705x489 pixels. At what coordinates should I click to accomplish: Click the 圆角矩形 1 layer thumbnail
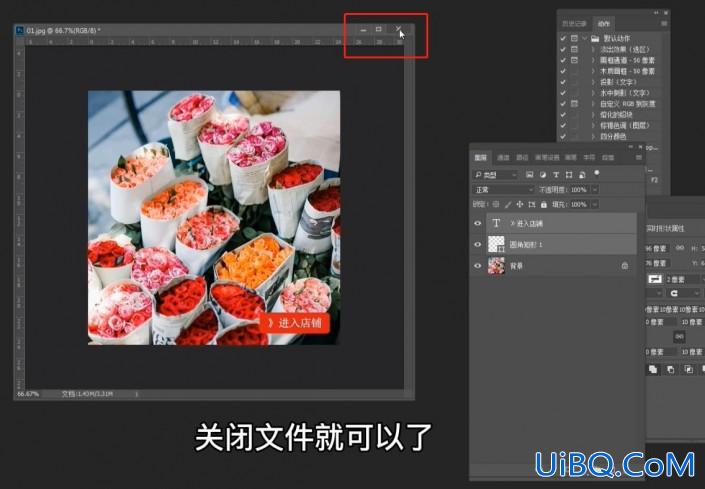tap(496, 244)
